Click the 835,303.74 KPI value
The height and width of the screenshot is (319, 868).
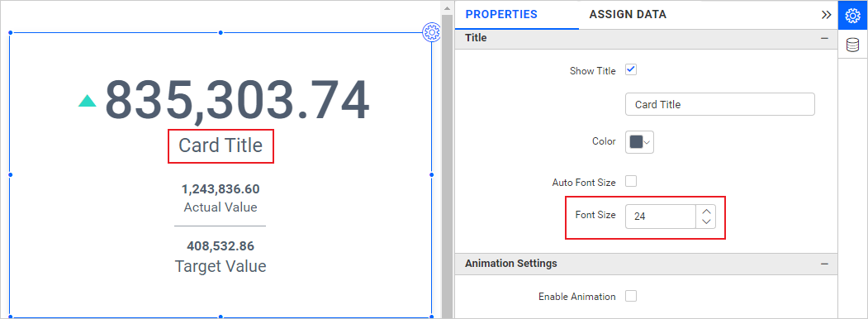237,100
